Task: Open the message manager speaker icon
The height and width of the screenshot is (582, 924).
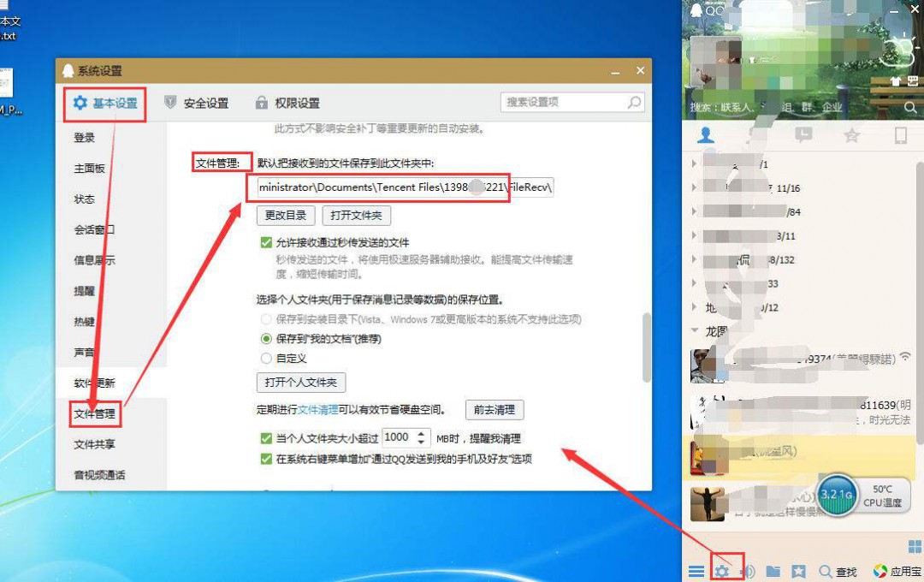Action: point(749,572)
